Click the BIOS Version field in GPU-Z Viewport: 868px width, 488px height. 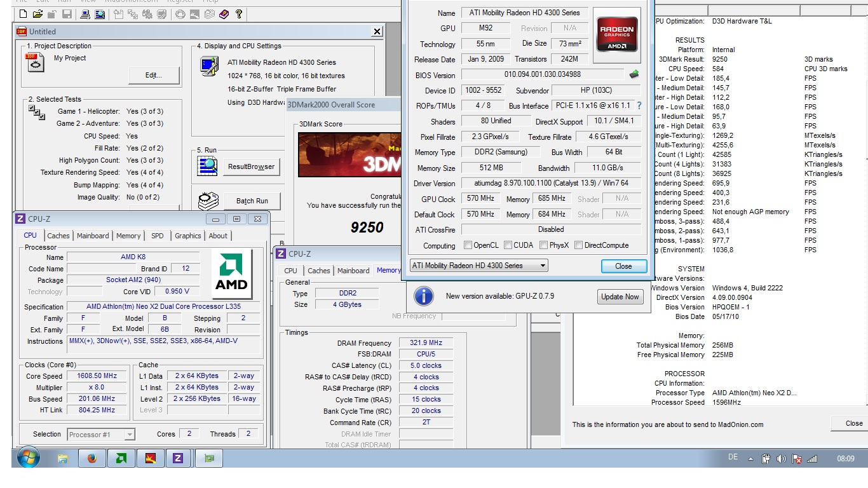click(543, 74)
